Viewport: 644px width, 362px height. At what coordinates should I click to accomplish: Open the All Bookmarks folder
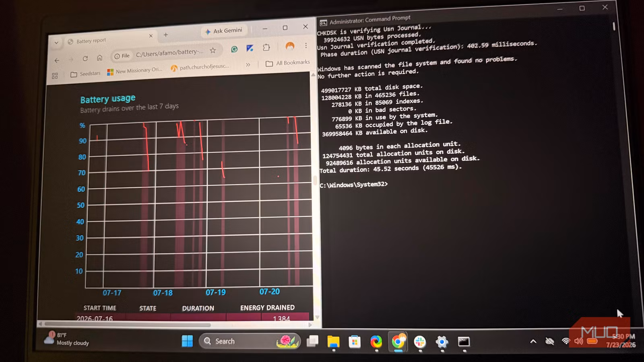point(288,63)
